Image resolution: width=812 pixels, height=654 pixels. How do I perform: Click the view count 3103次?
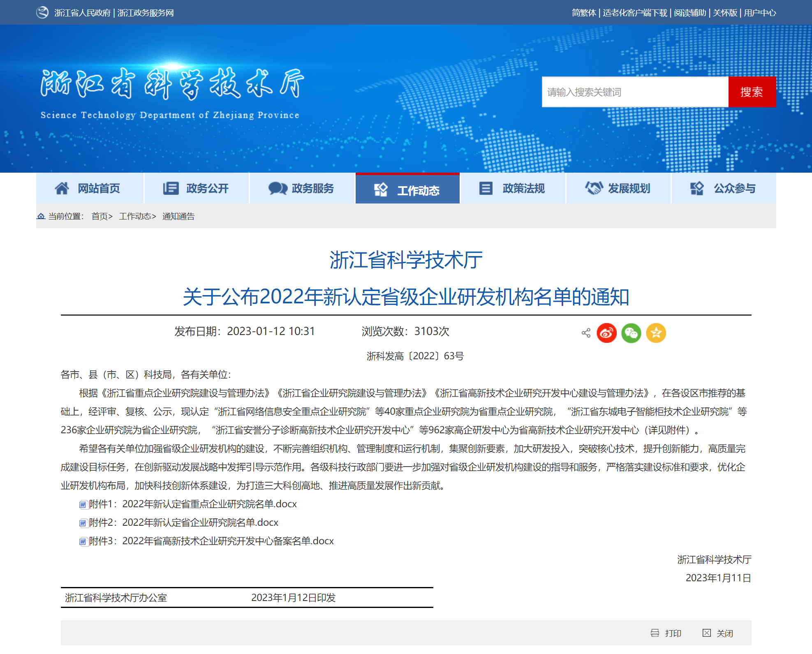(432, 331)
